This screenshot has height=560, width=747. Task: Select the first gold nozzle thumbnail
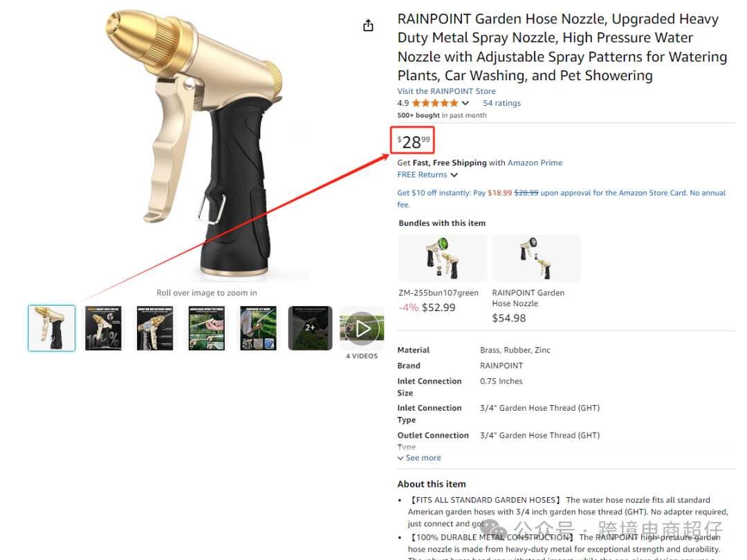51,328
